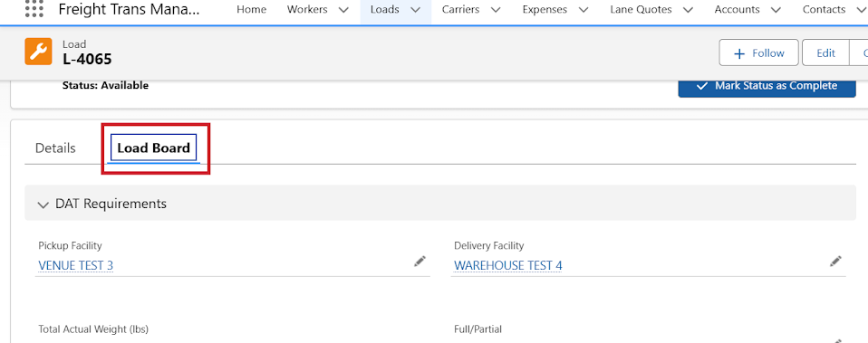Switch to the Details tab
The image size is (868, 343).
[55, 148]
